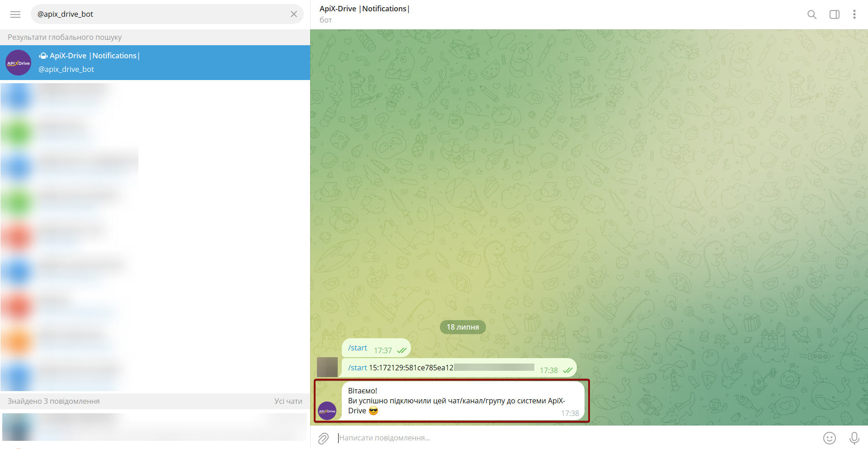
Task: Focus the Написати повідомлення message field
Action: [576, 438]
